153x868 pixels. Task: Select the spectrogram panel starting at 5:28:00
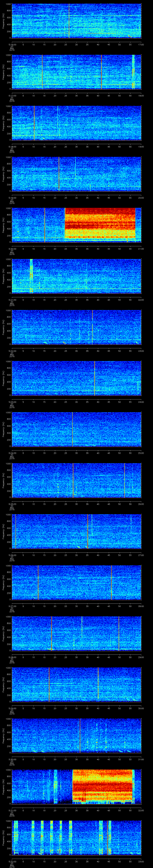(77, 633)
